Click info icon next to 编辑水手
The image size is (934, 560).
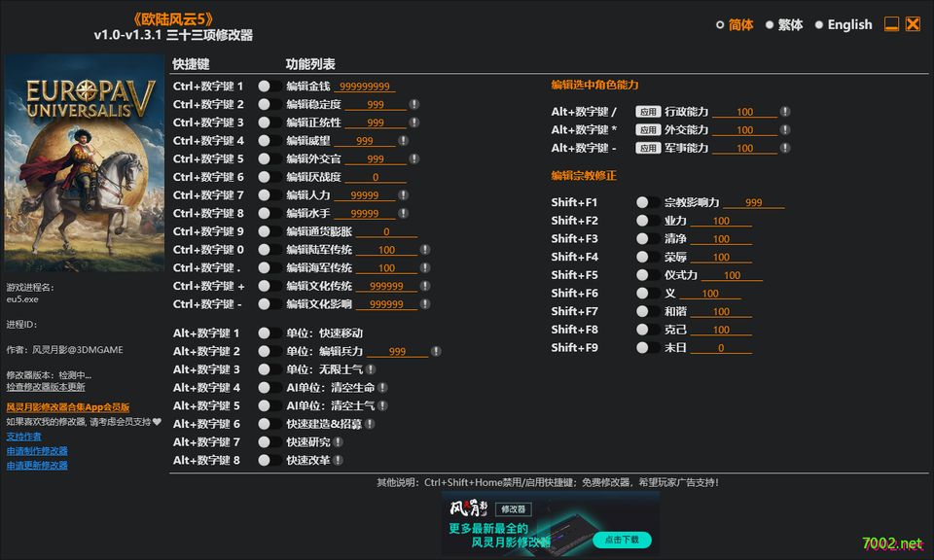point(403,213)
